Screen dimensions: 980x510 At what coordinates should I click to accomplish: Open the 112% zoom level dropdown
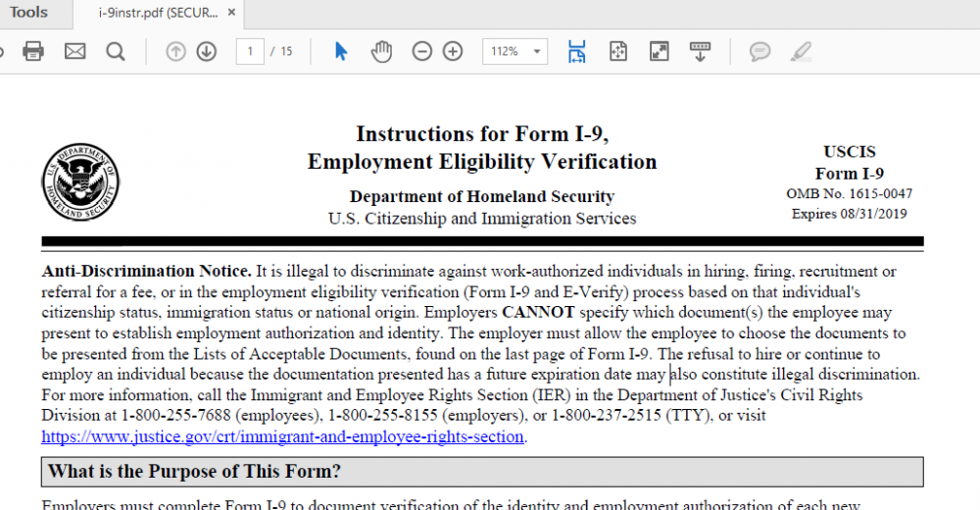click(515, 51)
